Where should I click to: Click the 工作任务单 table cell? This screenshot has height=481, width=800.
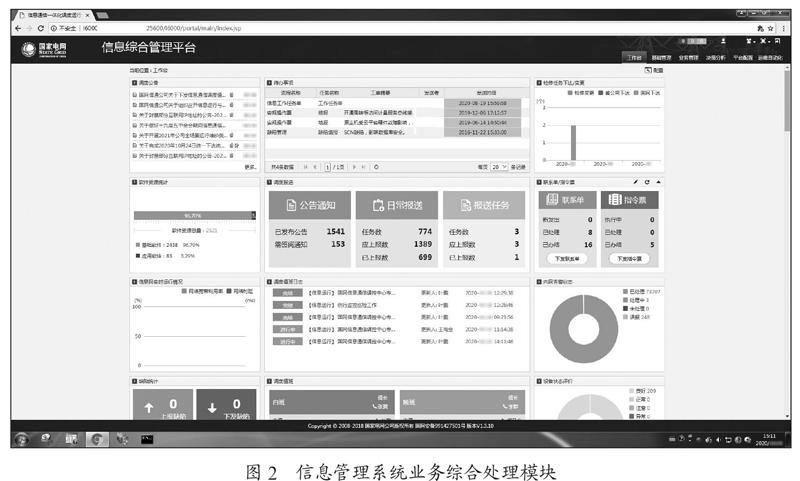coord(331,104)
